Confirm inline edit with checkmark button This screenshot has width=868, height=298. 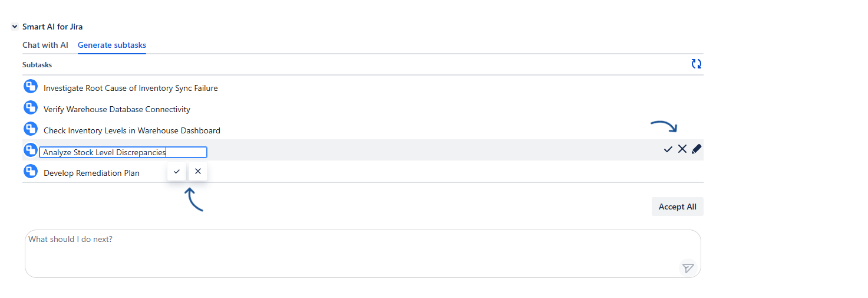coord(177,172)
